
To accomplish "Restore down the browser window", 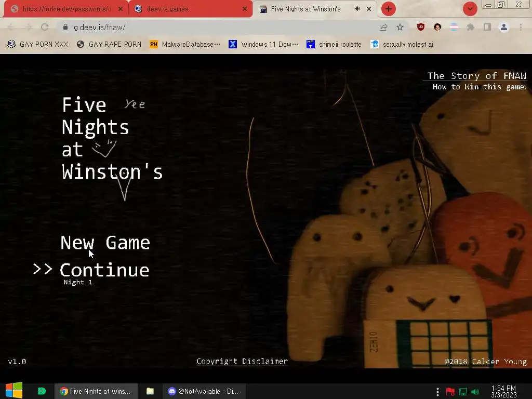I will (x=501, y=5).
